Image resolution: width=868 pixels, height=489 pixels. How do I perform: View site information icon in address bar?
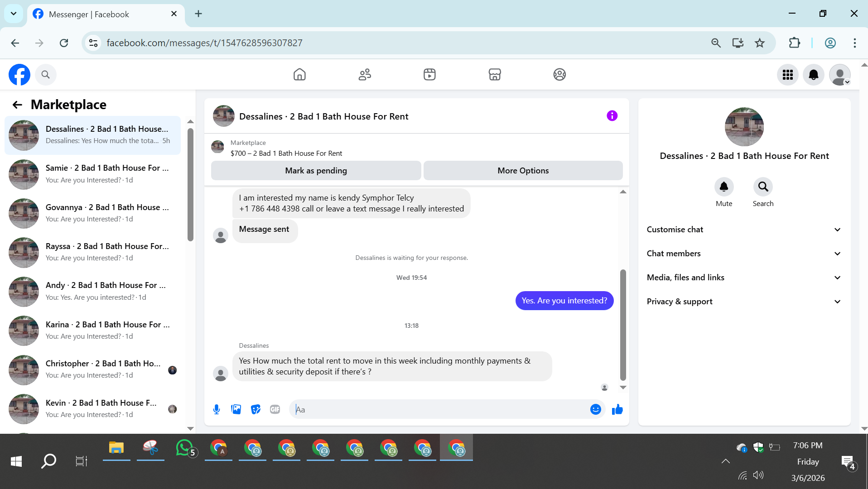(x=93, y=43)
